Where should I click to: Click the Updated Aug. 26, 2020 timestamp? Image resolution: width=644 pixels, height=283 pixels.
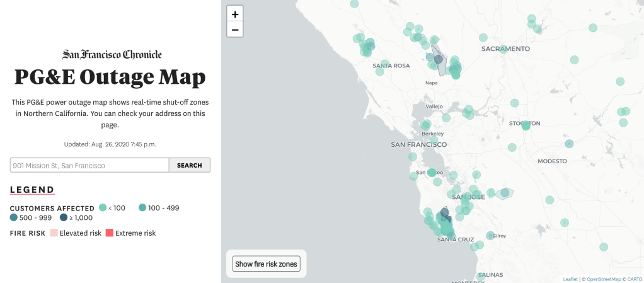pos(110,144)
